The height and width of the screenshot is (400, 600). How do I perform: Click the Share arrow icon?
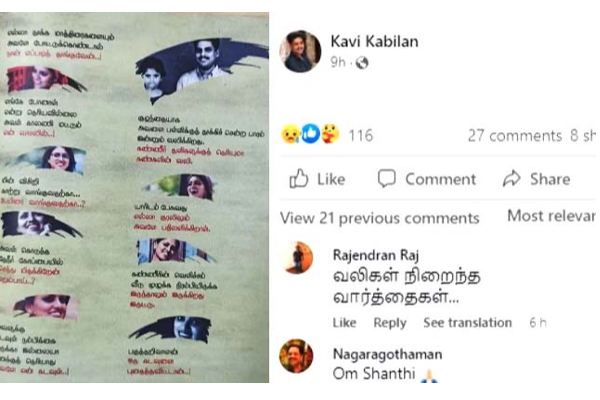click(512, 178)
